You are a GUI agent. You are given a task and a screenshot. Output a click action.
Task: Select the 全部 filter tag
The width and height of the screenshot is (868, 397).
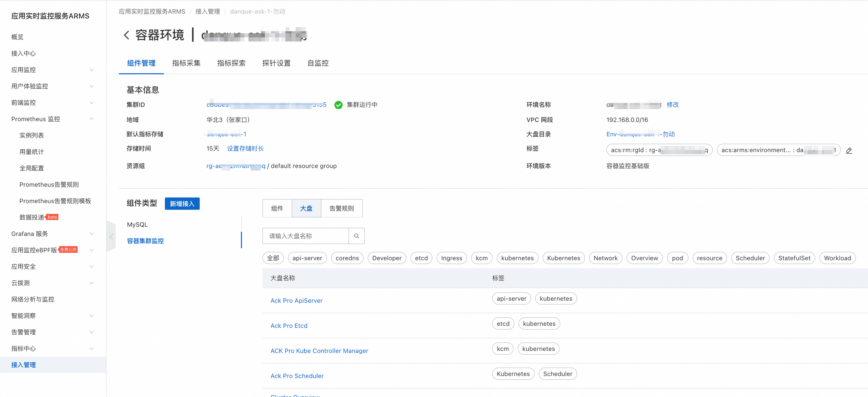273,258
